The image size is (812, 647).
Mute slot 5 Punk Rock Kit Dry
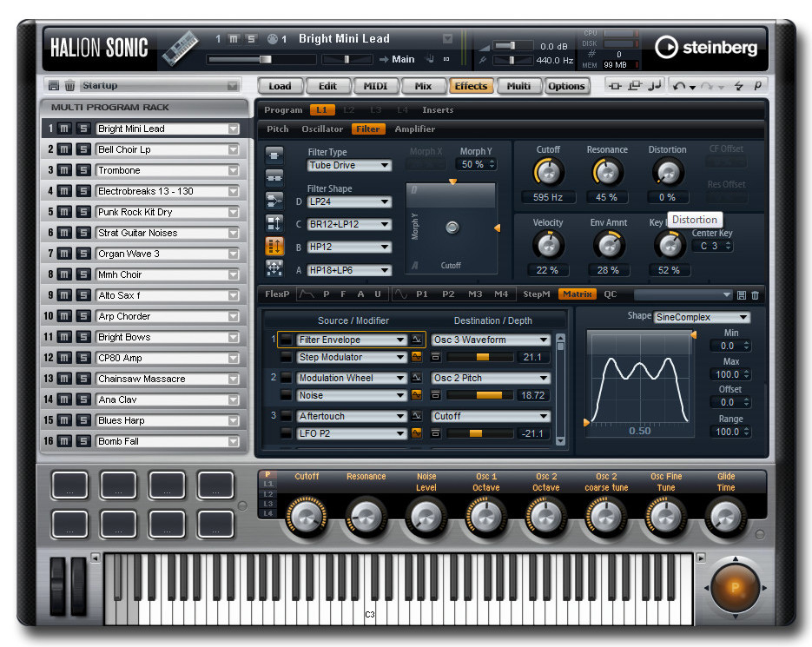tap(64, 212)
